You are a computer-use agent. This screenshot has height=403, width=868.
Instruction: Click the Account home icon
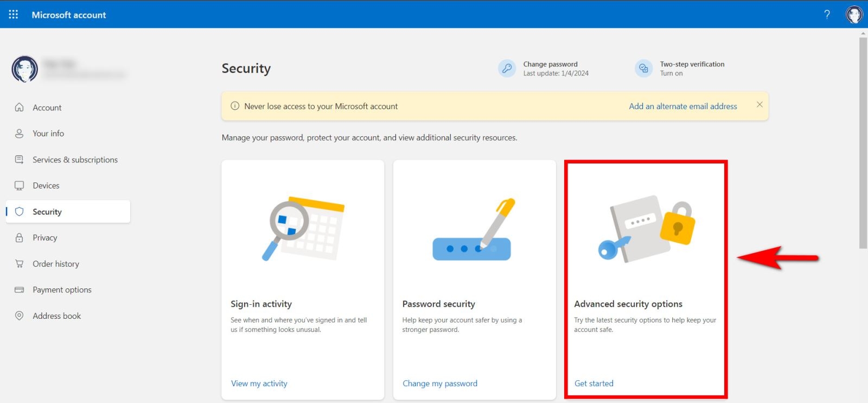(20, 108)
